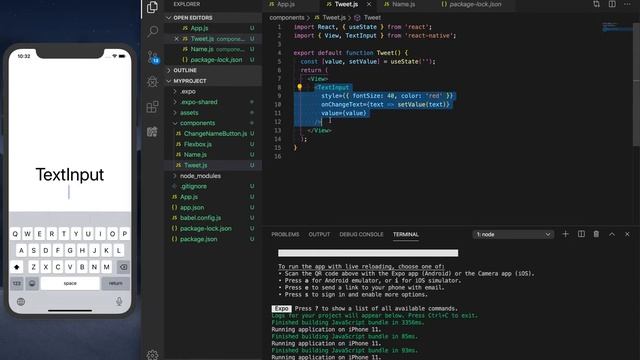Open the editor more actions menu

pos(627,4)
